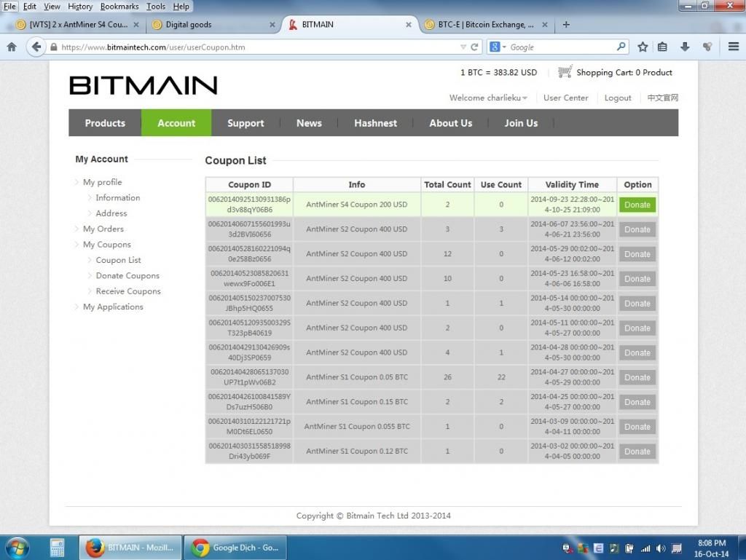Open Donate Coupons in the sidebar
The image size is (746, 560).
(x=127, y=275)
